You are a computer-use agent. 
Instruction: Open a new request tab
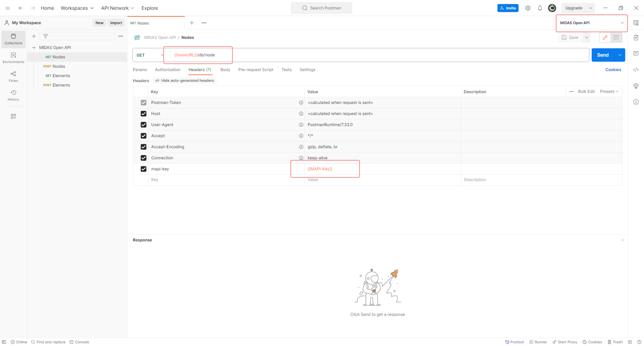coord(192,23)
